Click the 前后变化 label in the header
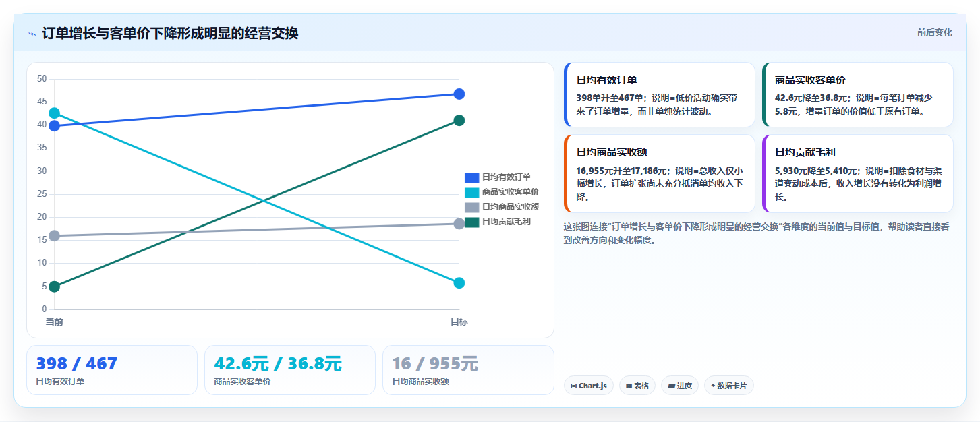Viewport: 980px width, 422px height. click(935, 32)
